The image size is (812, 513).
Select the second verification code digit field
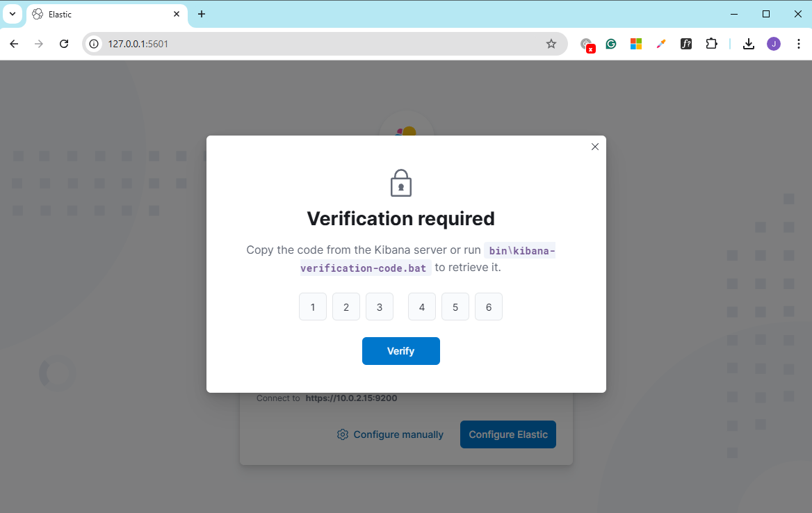[x=346, y=307]
